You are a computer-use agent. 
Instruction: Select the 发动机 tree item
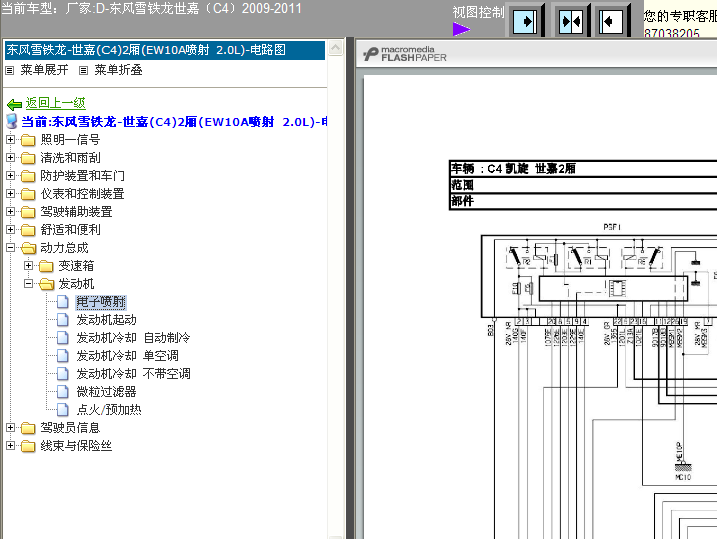tap(76, 284)
